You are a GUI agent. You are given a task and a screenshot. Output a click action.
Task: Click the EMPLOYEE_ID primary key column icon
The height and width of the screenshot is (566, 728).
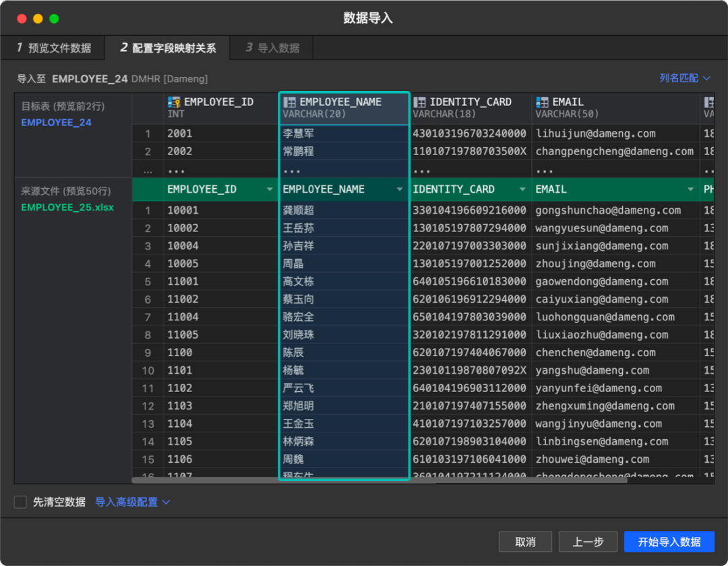[174, 103]
